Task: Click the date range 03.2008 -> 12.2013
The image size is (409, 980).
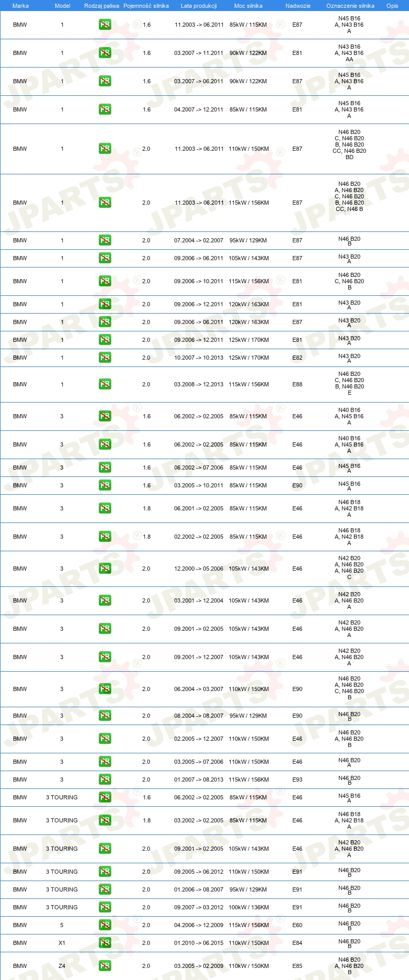Action: (x=199, y=384)
